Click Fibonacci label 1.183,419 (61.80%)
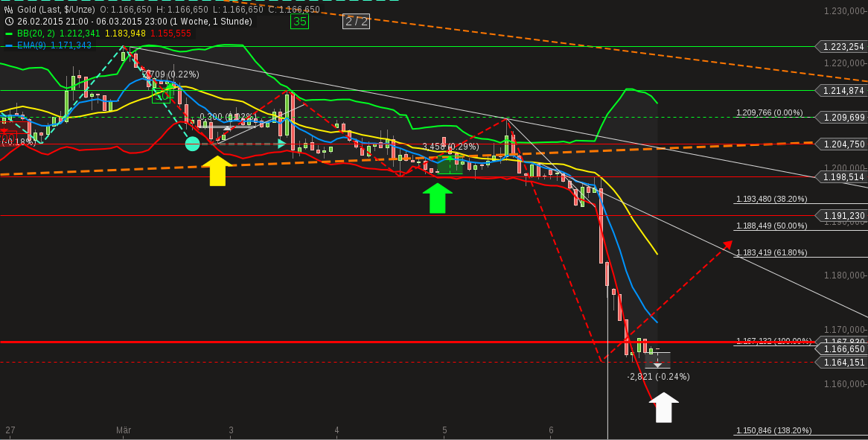 point(772,252)
